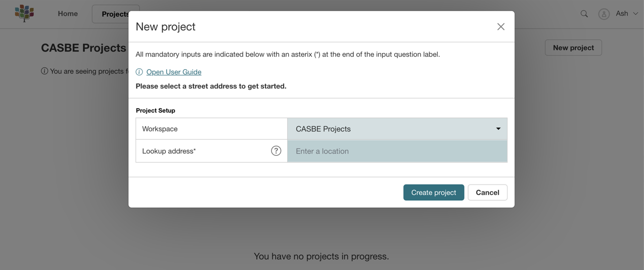Image resolution: width=644 pixels, height=270 pixels.
Task: Click the Lookup address help question mark
Action: pyautogui.click(x=276, y=151)
